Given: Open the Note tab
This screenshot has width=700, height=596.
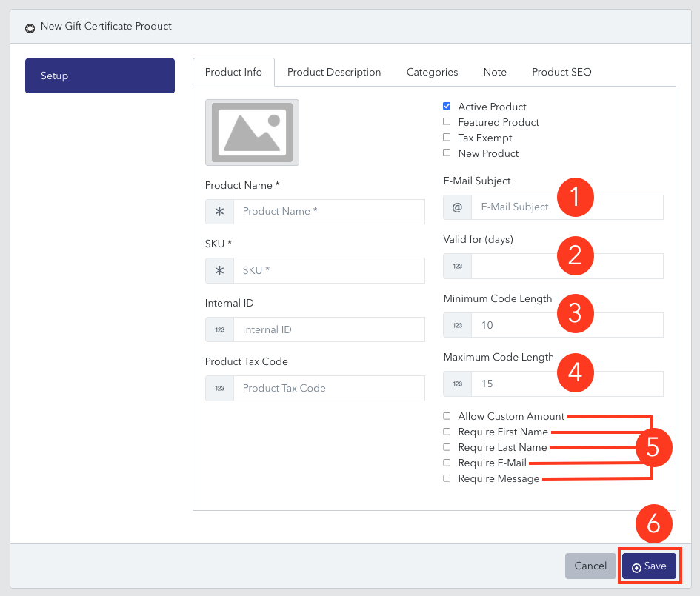Looking at the screenshot, I should tap(495, 73).
